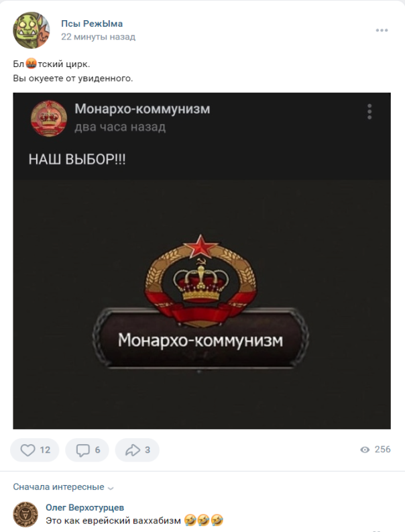The image size is (405, 532).
Task: Open the 22 минуты назад timestamp
Action: coord(98,37)
